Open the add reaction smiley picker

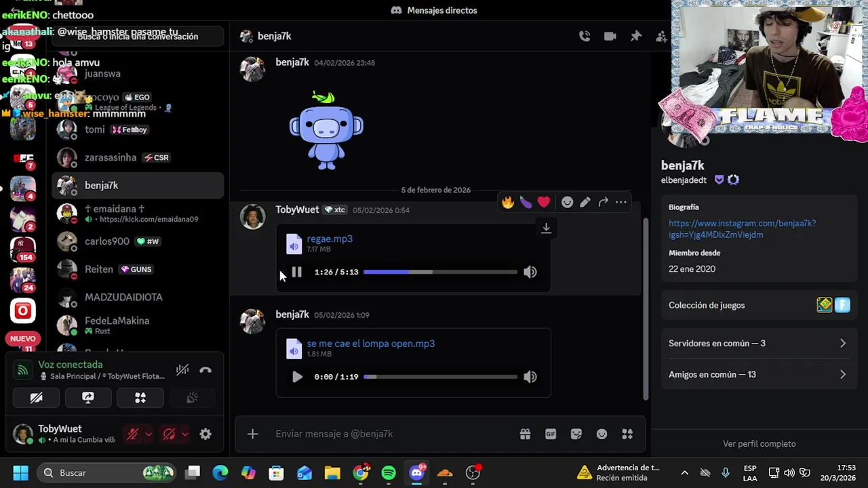568,202
